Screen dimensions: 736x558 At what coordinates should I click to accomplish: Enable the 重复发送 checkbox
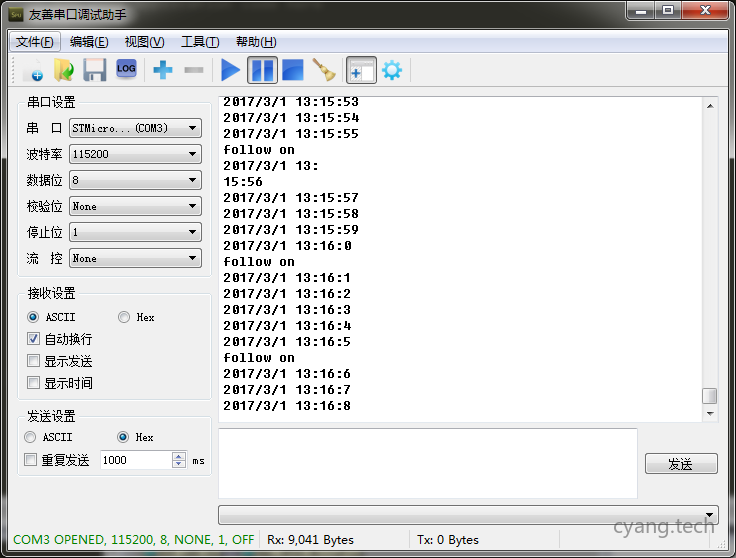click(31, 460)
